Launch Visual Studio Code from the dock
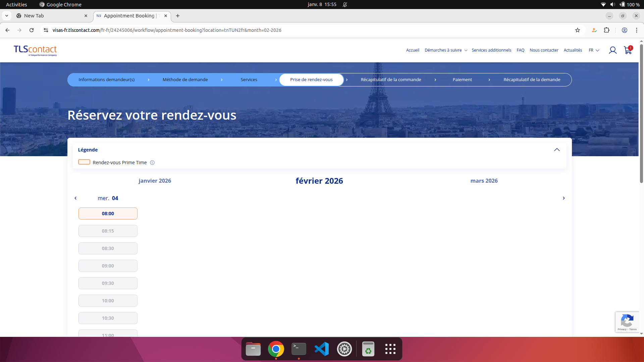 point(321,349)
